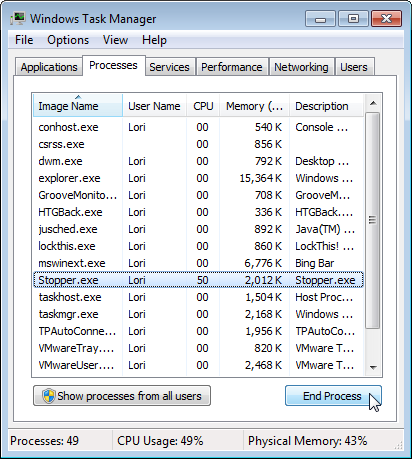The image size is (412, 459).
Task: Sort by the User Name column header
Action: pos(154,106)
